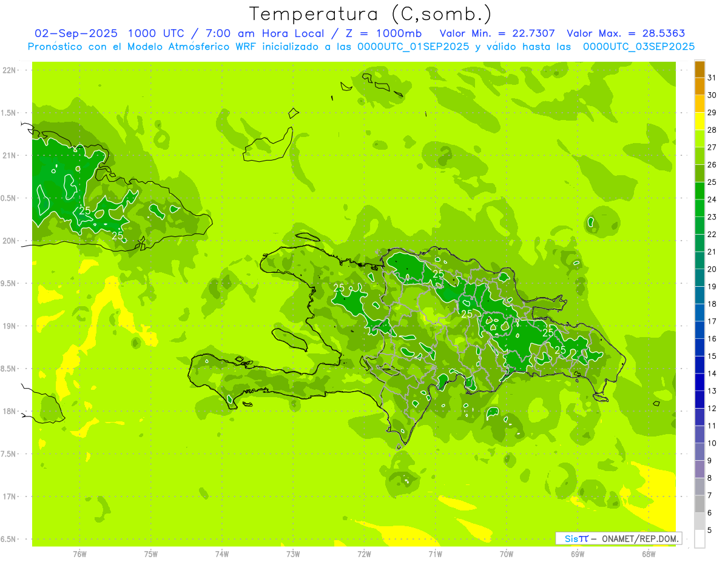This screenshot has width=728, height=562.
Task: Click the "17N" latitude axis label
Action: pyautogui.click(x=9, y=497)
